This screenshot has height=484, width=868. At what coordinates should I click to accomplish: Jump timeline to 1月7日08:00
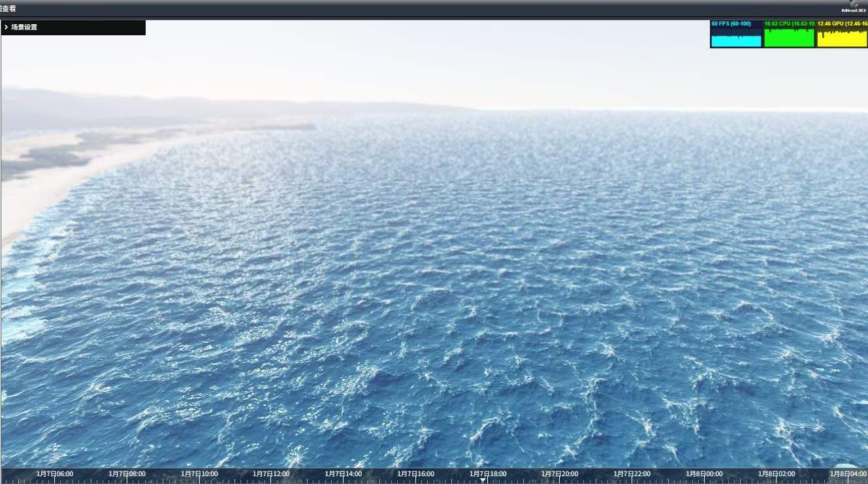127,474
